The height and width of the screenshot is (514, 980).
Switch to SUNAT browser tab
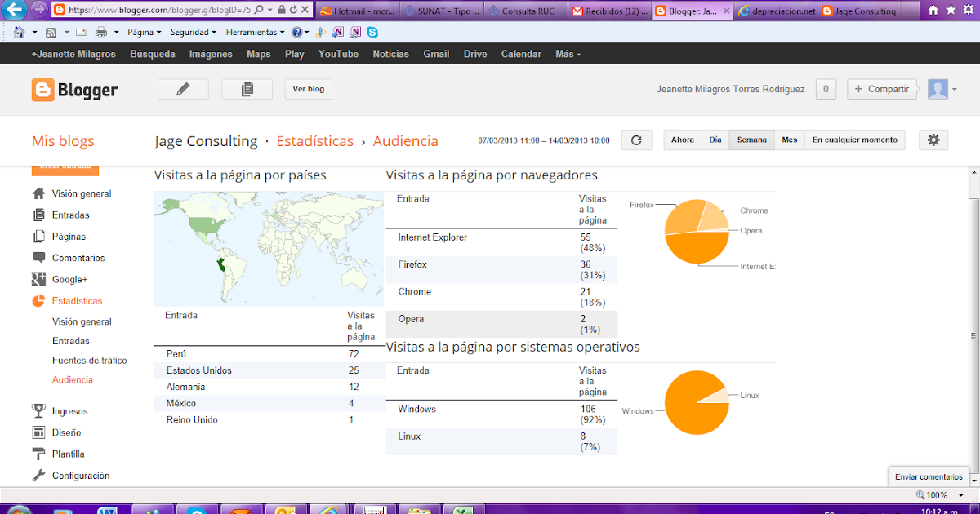pos(441,11)
